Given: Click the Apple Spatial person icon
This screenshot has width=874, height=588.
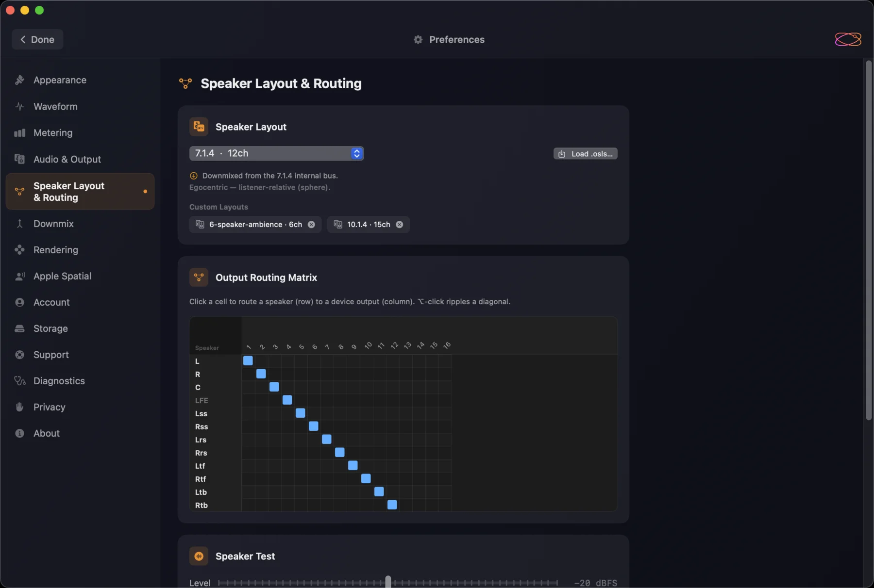Looking at the screenshot, I should [19, 276].
